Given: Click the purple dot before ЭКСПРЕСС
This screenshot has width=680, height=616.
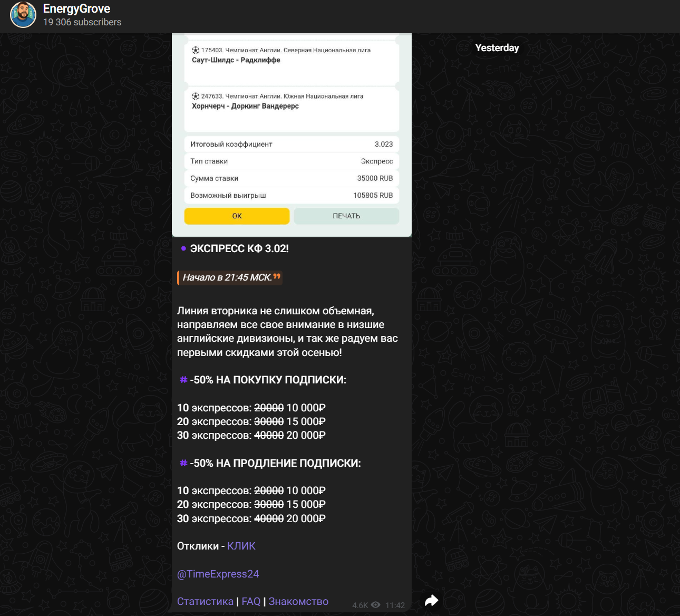Looking at the screenshot, I should pos(183,248).
